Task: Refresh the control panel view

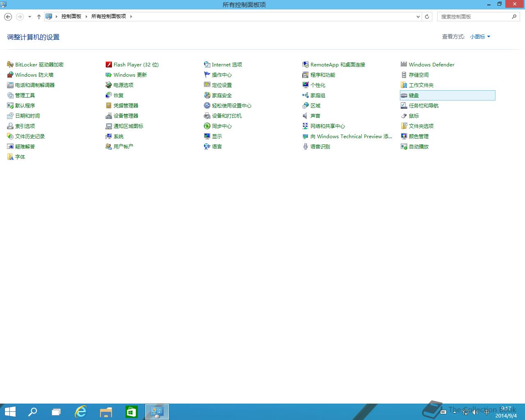Action: click(427, 16)
